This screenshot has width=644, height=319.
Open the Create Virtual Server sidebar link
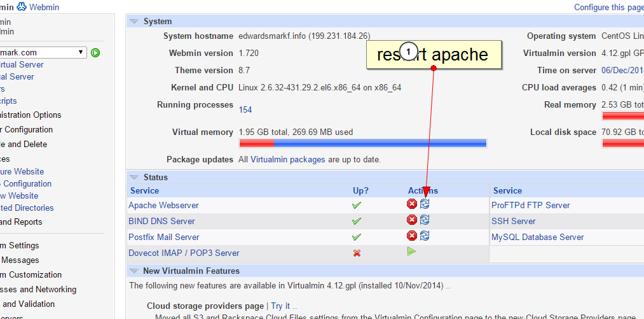tap(22, 64)
